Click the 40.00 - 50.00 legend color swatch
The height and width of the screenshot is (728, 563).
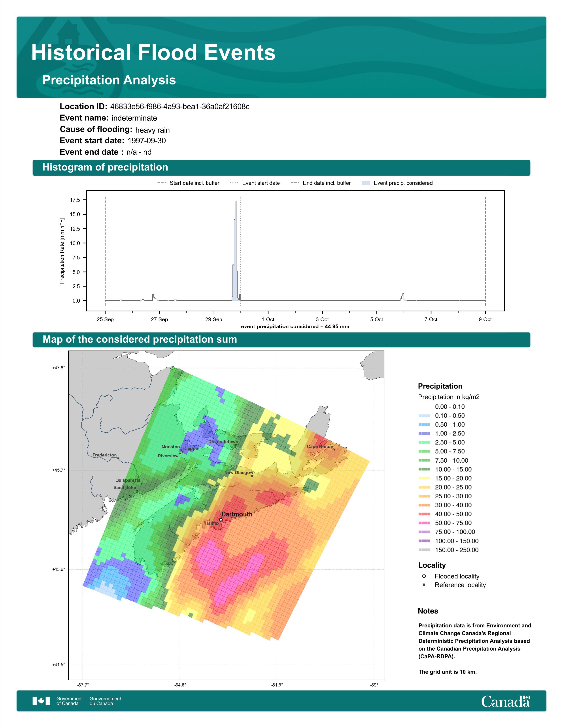[424, 514]
